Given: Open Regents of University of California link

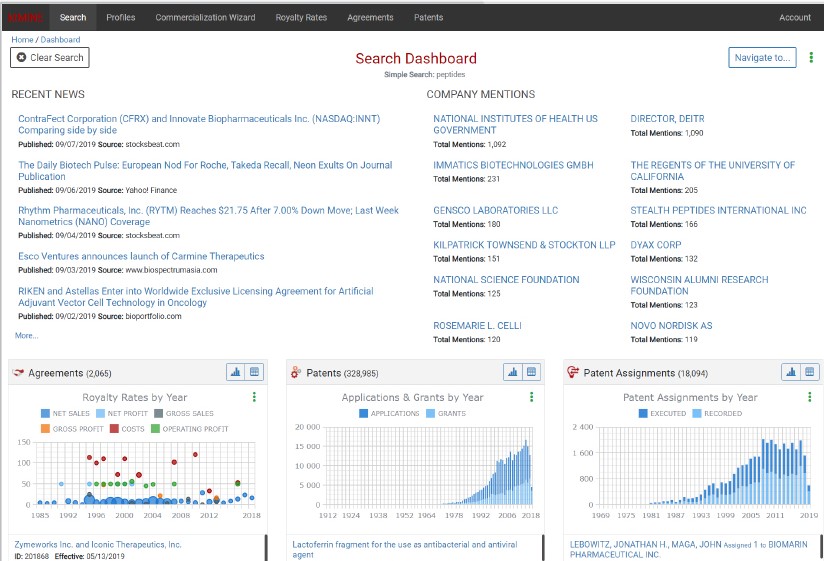Looking at the screenshot, I should (x=713, y=171).
